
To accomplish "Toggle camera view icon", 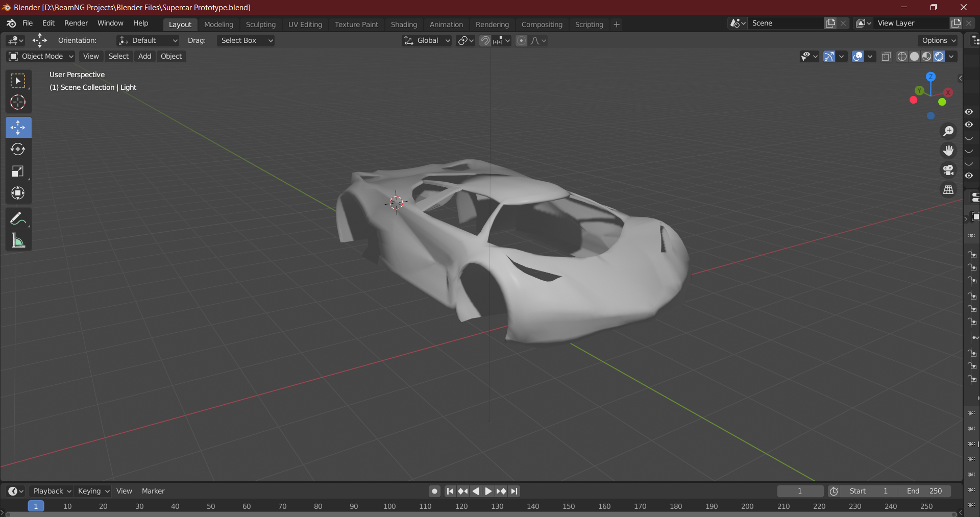I will click(948, 170).
